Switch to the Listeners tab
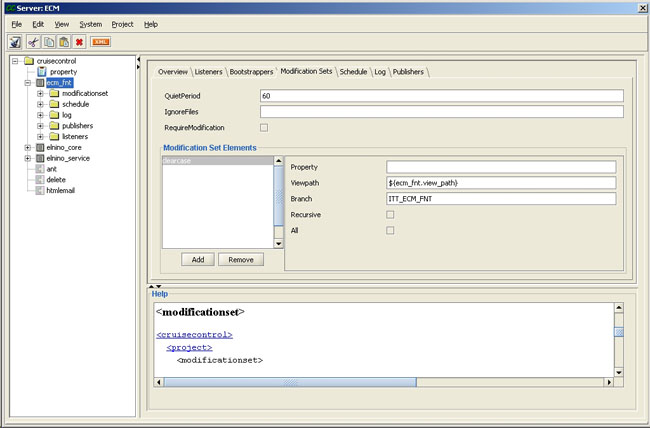650x428 pixels. pyautogui.click(x=208, y=72)
